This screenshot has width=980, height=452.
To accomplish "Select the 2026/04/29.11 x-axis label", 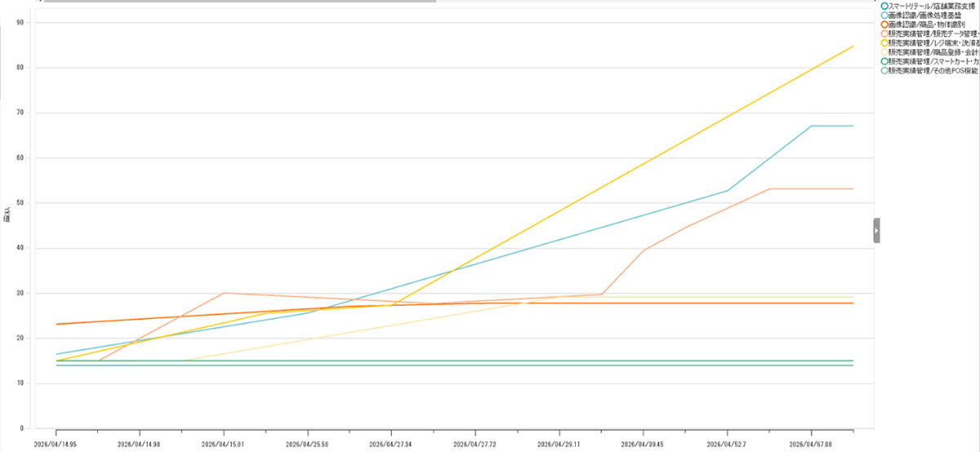I will coord(559,443).
